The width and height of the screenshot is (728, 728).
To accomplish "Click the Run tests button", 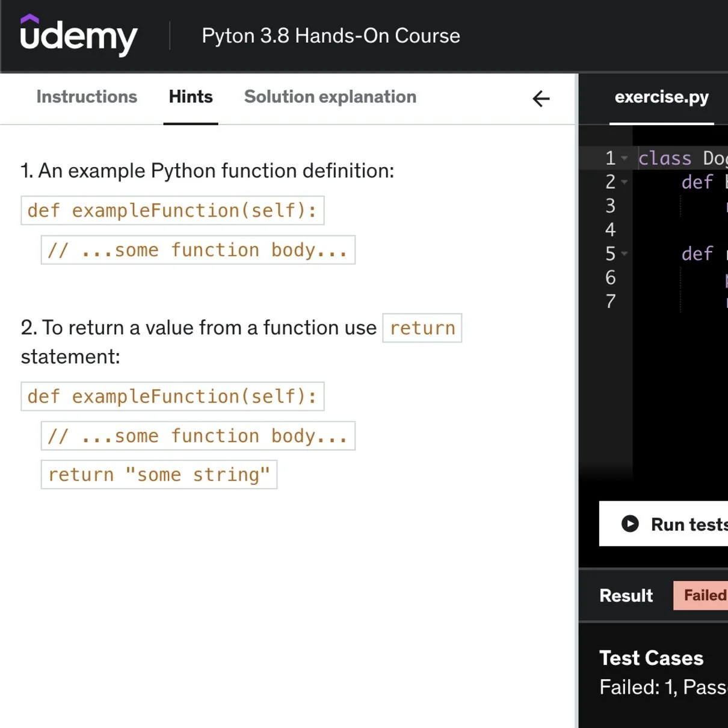I will coord(664,524).
